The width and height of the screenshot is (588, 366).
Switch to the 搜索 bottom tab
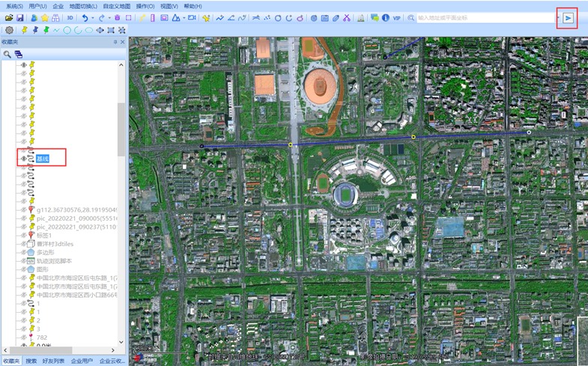pyautogui.click(x=31, y=361)
